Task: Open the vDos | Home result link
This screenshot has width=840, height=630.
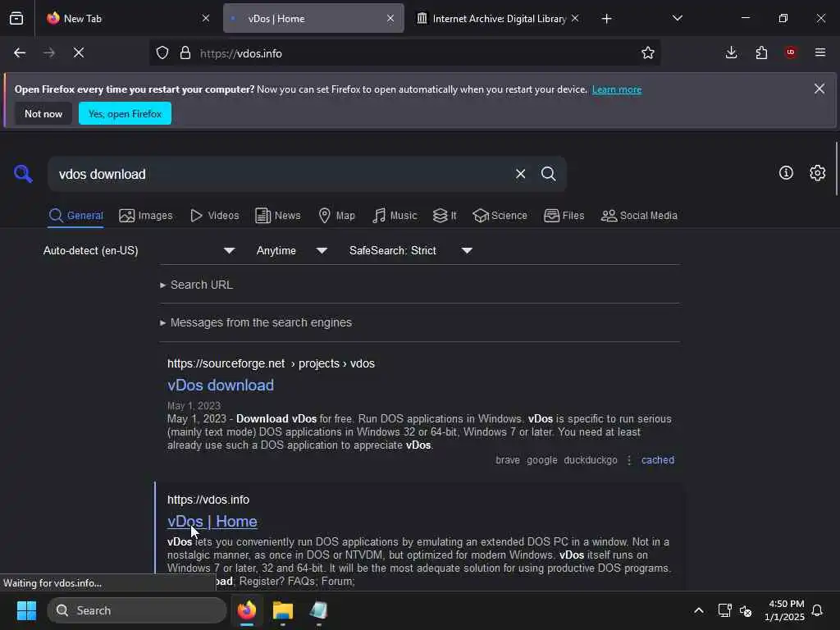Action: (212, 521)
